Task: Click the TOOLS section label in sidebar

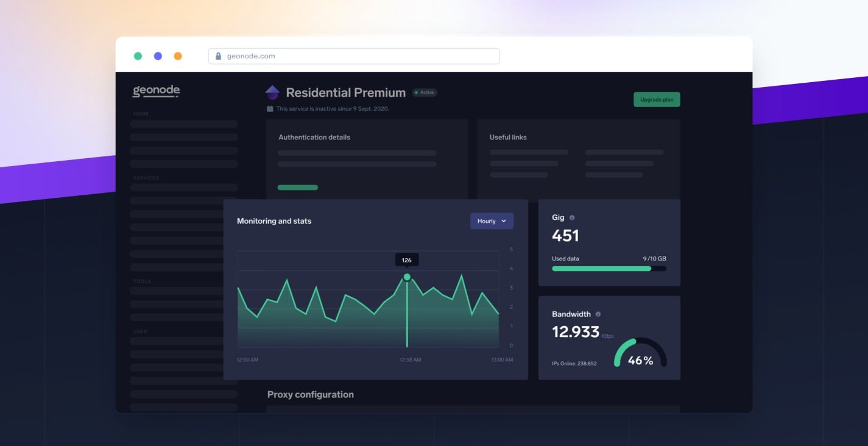Action: pyautogui.click(x=142, y=282)
